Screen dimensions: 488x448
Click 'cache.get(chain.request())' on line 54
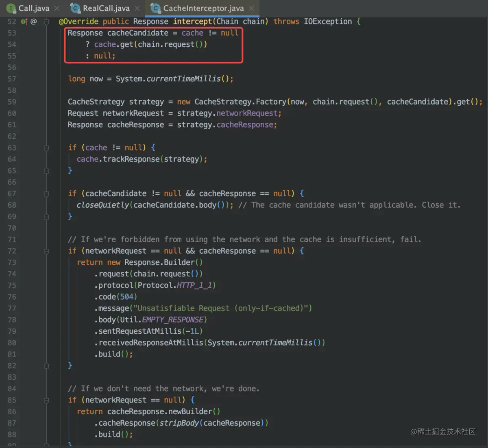pyautogui.click(x=150, y=45)
